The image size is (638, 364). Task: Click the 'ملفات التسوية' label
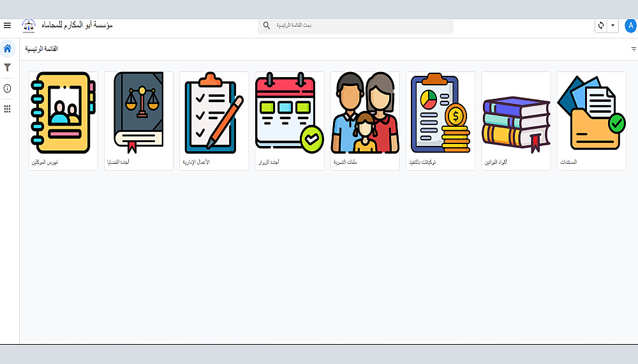pos(345,162)
